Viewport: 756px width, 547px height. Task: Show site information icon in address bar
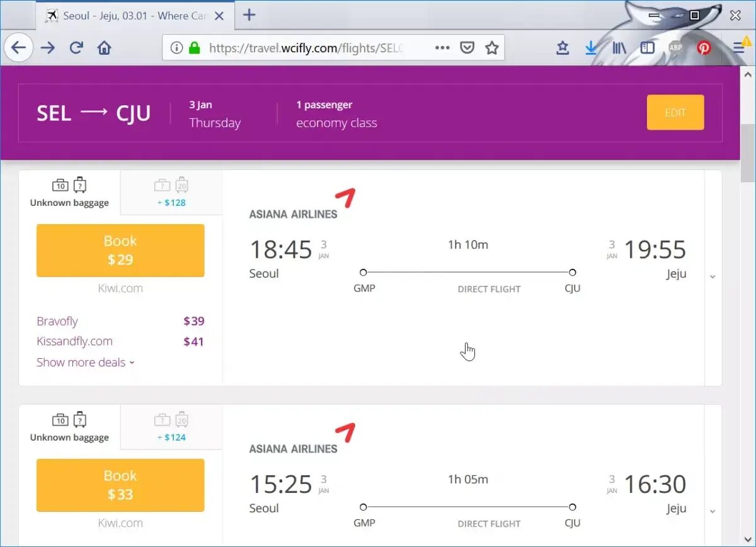(x=177, y=48)
